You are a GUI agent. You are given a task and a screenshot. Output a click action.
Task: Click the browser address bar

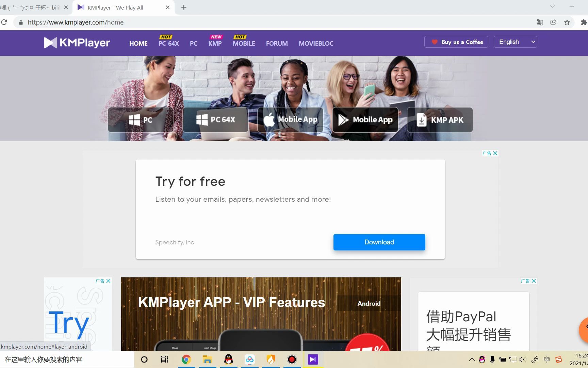click(x=272, y=22)
